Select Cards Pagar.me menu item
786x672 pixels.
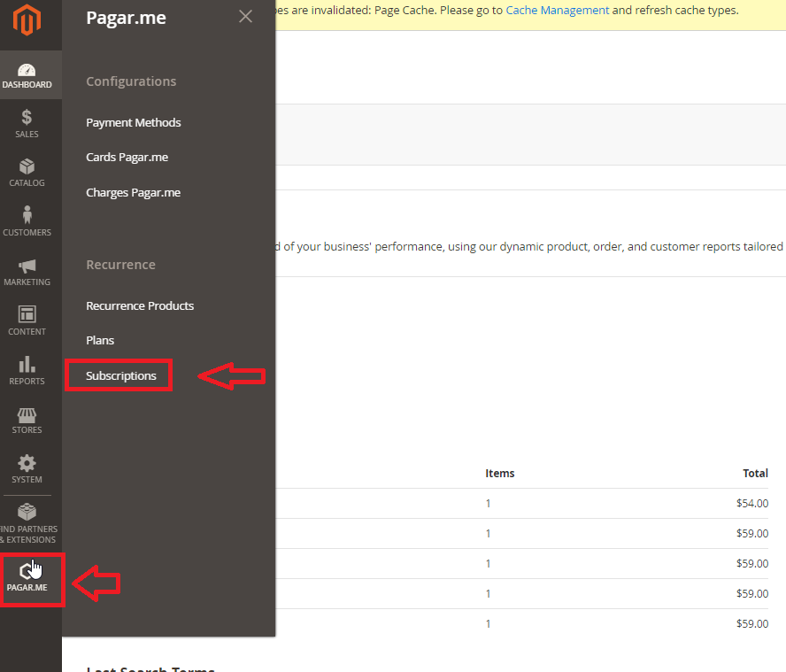coord(127,157)
